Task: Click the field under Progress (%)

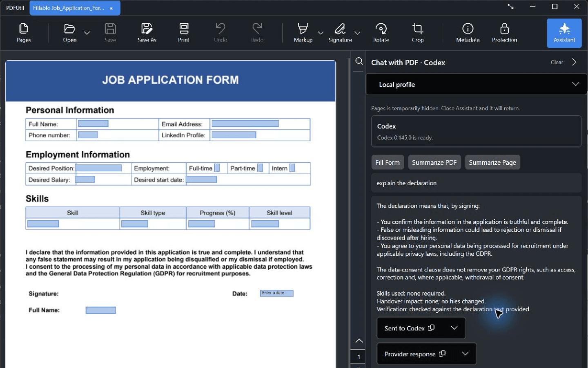Action: click(202, 224)
